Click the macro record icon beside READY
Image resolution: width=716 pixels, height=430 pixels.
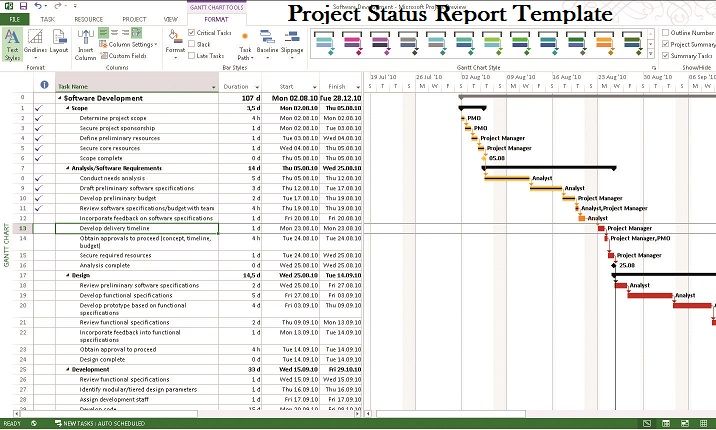pos(34,424)
